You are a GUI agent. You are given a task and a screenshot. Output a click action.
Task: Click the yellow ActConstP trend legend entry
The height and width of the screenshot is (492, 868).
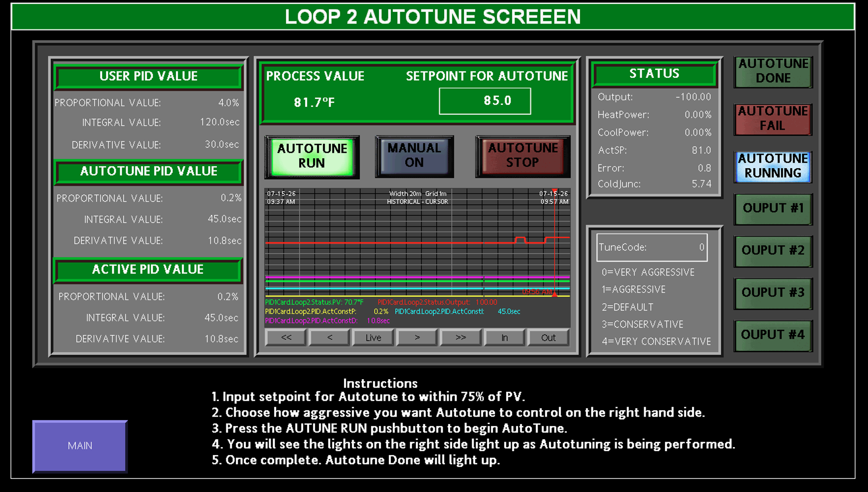coord(327,311)
